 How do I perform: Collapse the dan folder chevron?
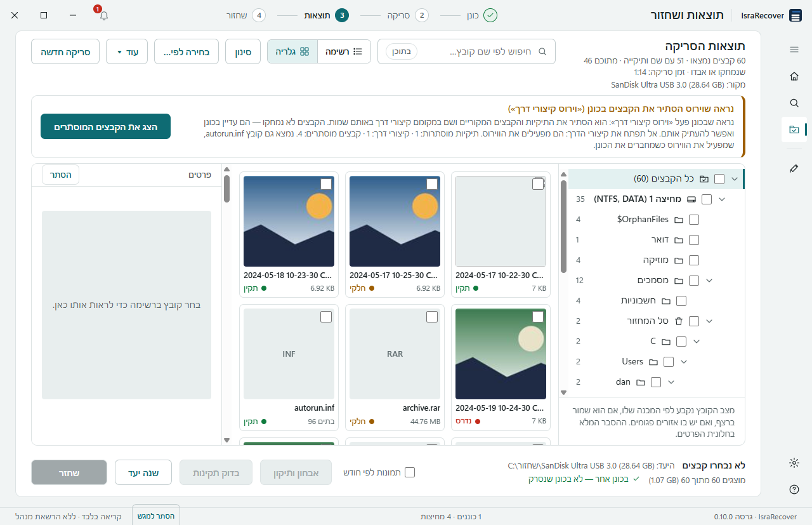671,382
